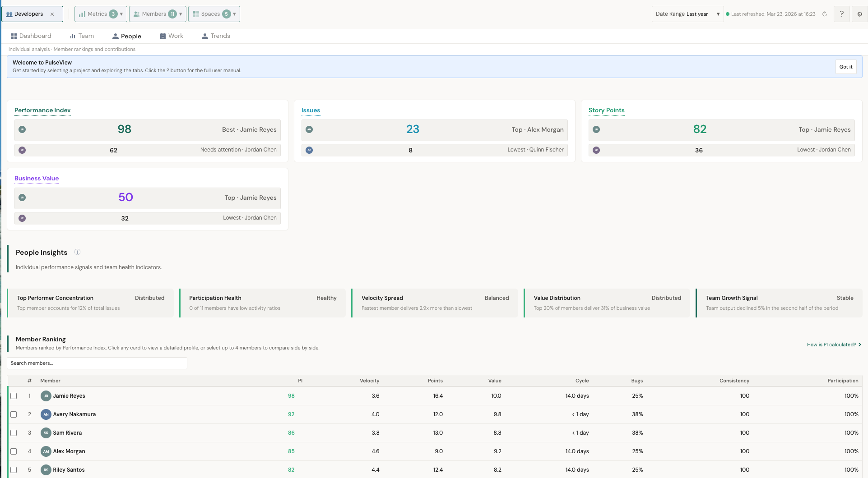Viewport: 868px width, 478px height.
Task: Click Alex Morgan's AM avatar in Issues card
Action: point(309,129)
